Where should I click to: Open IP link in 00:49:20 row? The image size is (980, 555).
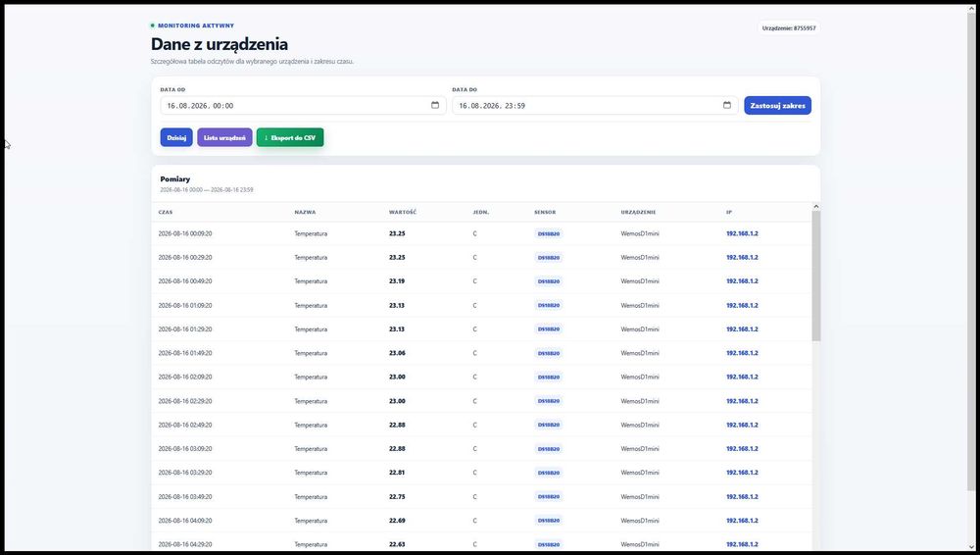pos(742,281)
